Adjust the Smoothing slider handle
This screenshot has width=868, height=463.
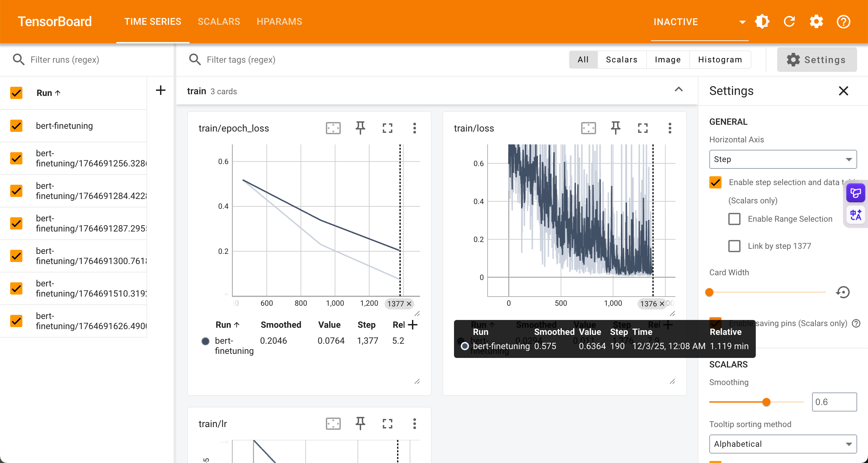click(766, 402)
